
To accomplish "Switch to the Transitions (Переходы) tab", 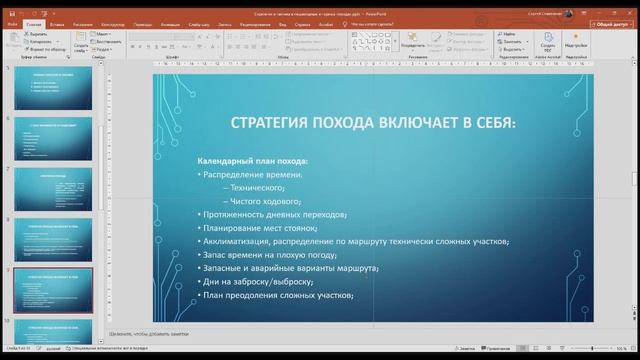I will pos(143,24).
